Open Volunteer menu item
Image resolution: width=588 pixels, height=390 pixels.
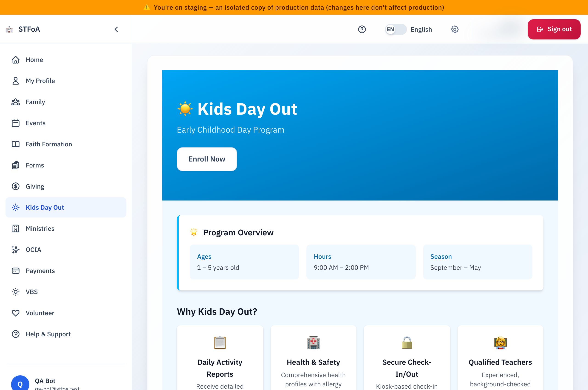click(x=66, y=313)
